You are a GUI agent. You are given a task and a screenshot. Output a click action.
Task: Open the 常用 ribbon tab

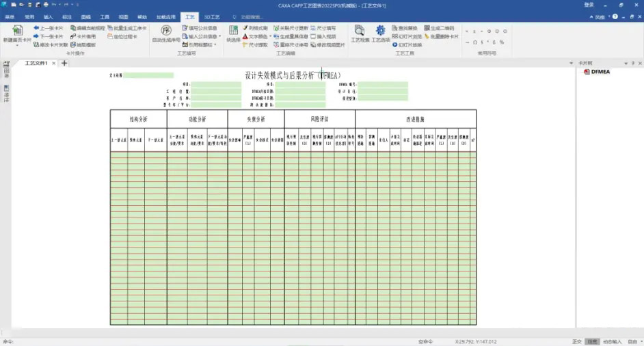[29, 17]
